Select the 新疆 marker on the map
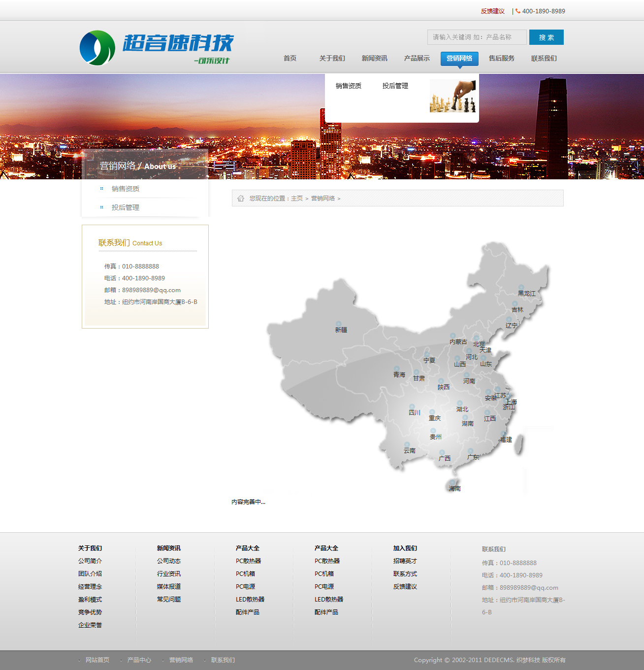The width and height of the screenshot is (644, 670). coord(338,324)
